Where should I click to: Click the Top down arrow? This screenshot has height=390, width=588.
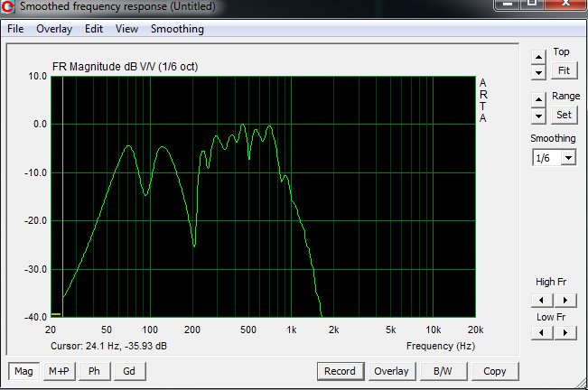[x=538, y=72]
